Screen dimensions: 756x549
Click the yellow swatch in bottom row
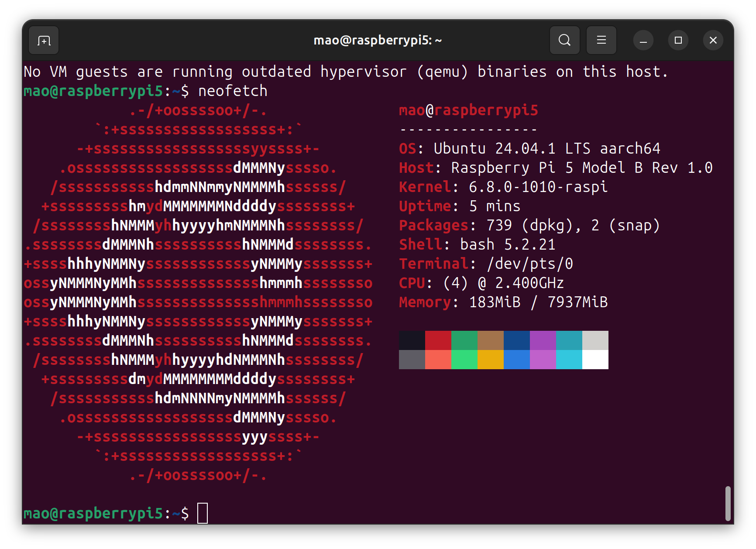pos(490,360)
